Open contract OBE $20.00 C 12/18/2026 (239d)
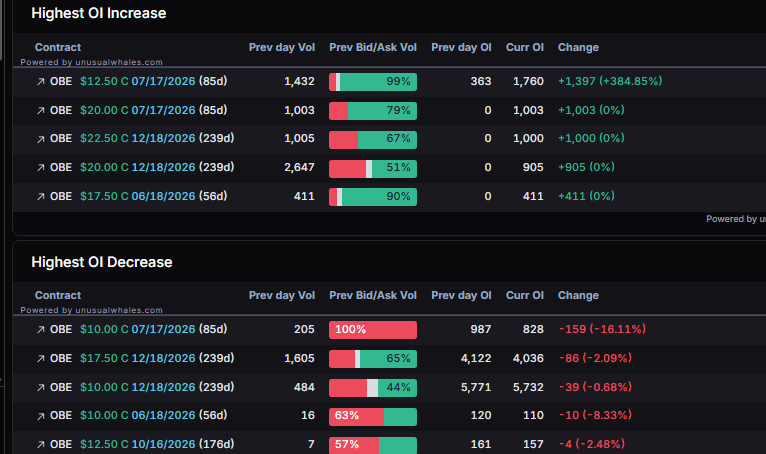Screen dimensions: 766x454 [x=142, y=167]
